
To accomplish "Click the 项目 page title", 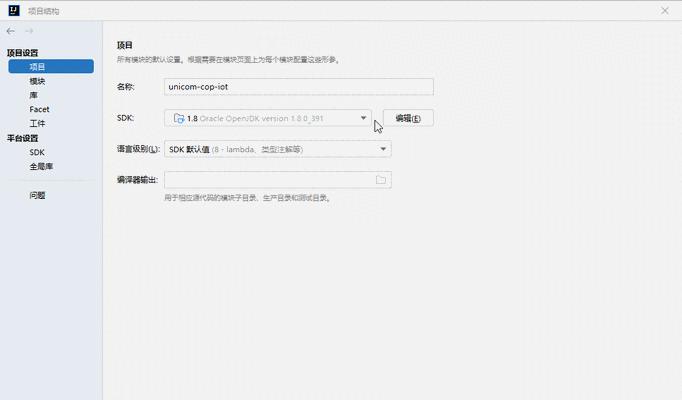I will click(x=125, y=45).
